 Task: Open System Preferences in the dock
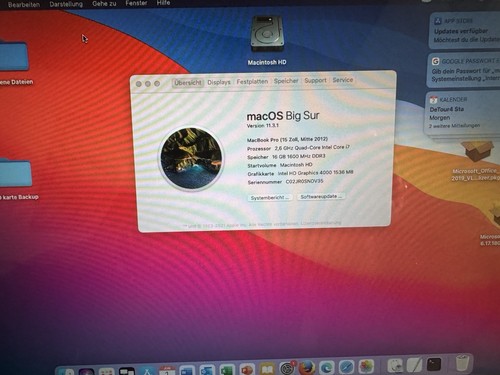coord(287,368)
